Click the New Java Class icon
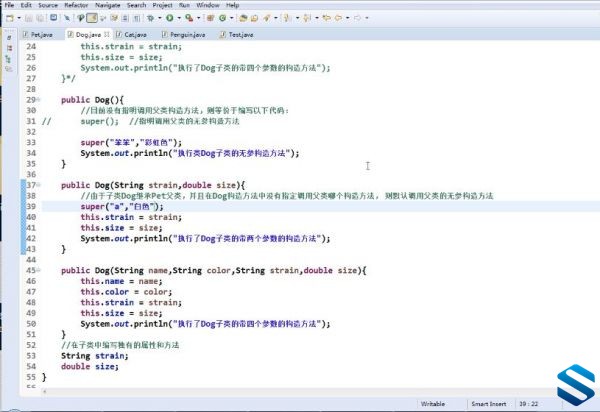This screenshot has width=600, height=412. coord(223,18)
